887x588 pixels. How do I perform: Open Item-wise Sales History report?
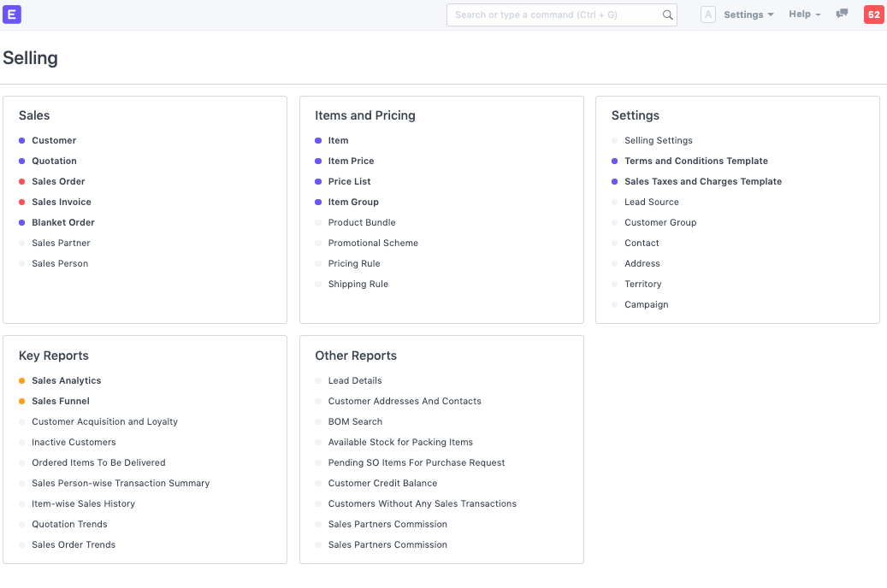coord(83,503)
